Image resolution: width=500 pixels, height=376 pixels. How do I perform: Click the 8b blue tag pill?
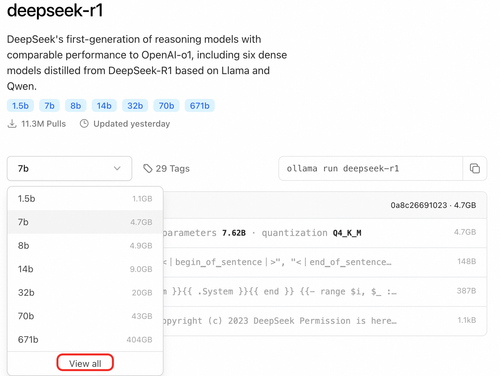click(76, 106)
